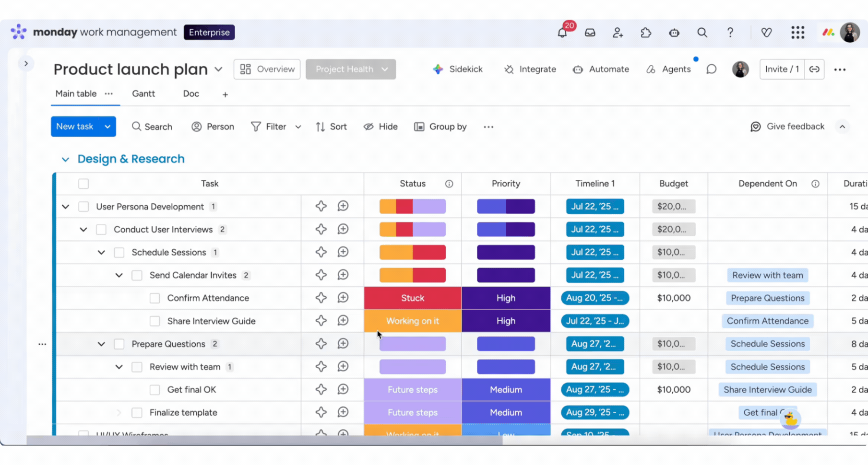Open the apps puzzle piece icon

(x=646, y=33)
